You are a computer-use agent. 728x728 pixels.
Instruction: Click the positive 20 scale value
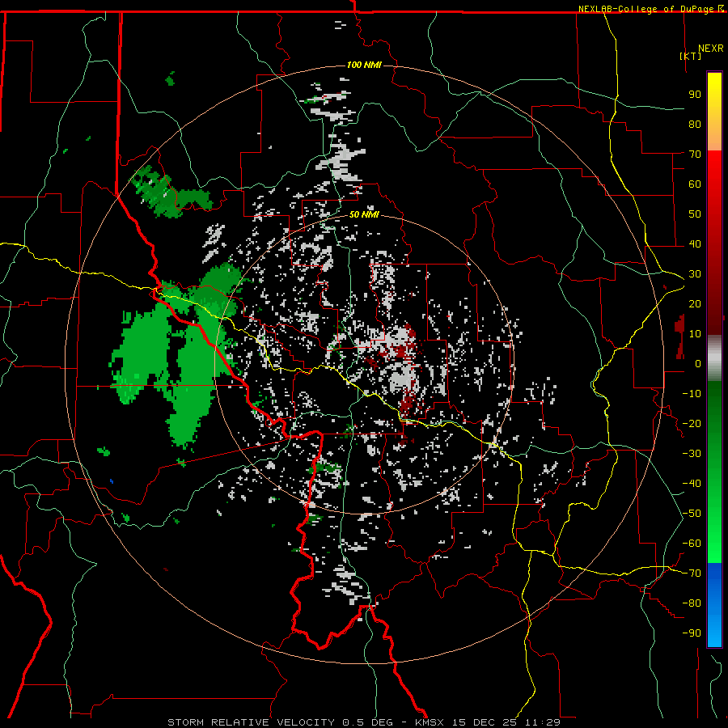click(695, 303)
